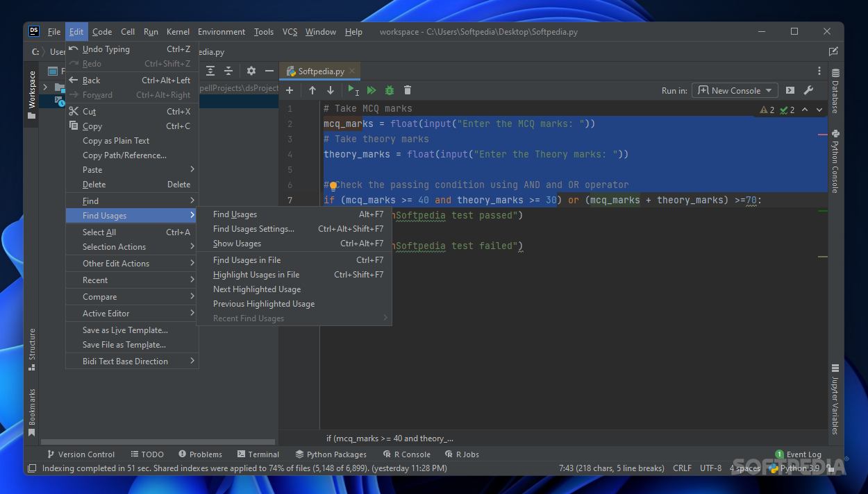Image resolution: width=868 pixels, height=494 pixels.
Task: Click the DataSpell DS application icon
Action: 34,31
